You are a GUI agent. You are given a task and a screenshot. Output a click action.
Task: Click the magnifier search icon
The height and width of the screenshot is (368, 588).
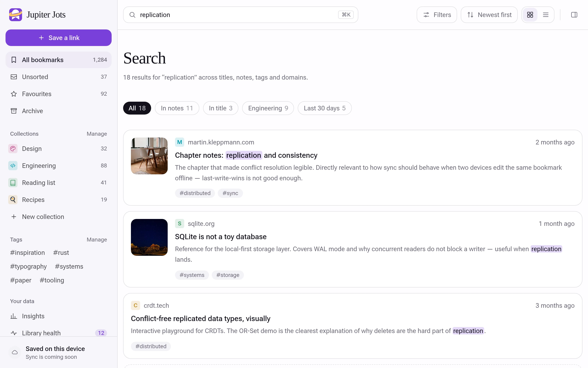tap(132, 15)
